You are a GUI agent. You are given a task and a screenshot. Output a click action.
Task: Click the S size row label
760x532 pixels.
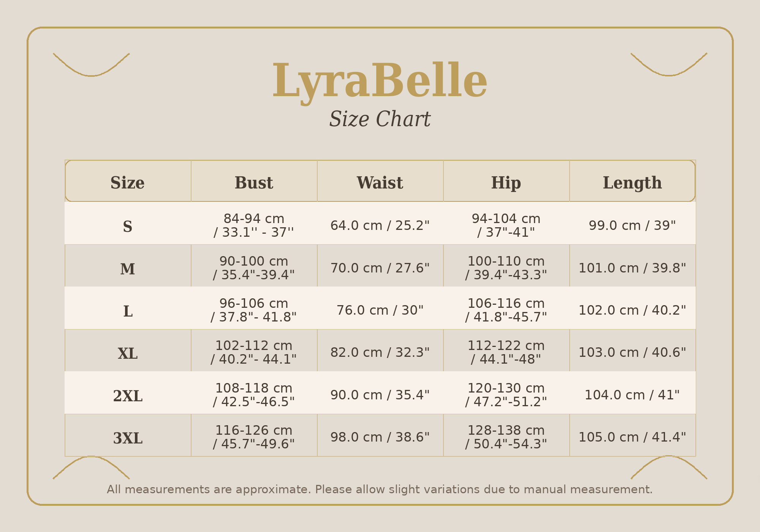coord(128,226)
